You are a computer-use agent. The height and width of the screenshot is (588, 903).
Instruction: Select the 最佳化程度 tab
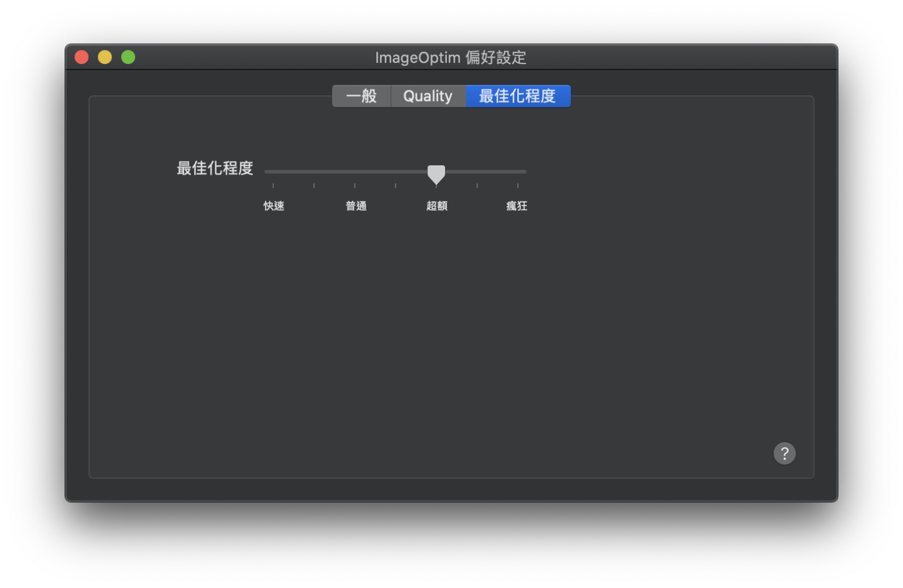pos(518,96)
